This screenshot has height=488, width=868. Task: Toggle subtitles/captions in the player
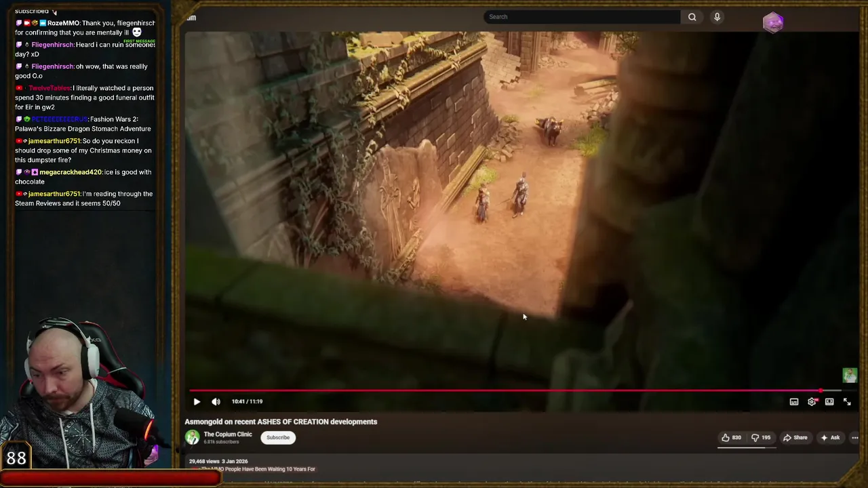click(x=794, y=402)
